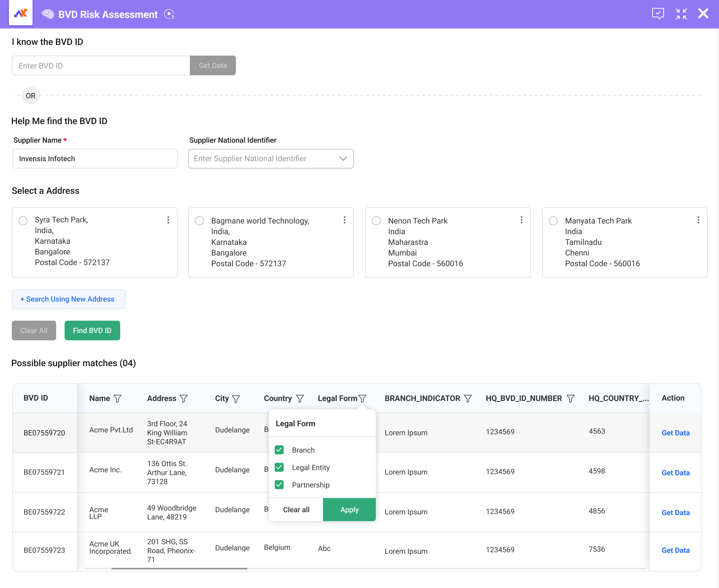The height and width of the screenshot is (588, 719).
Task: Open options menu for Syra Tech Park
Action: (168, 220)
